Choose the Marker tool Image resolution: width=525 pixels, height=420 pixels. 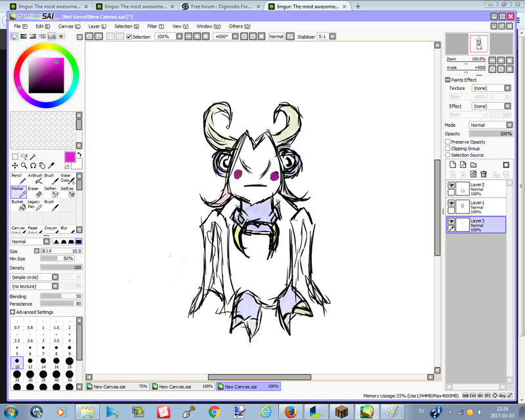coord(18,192)
